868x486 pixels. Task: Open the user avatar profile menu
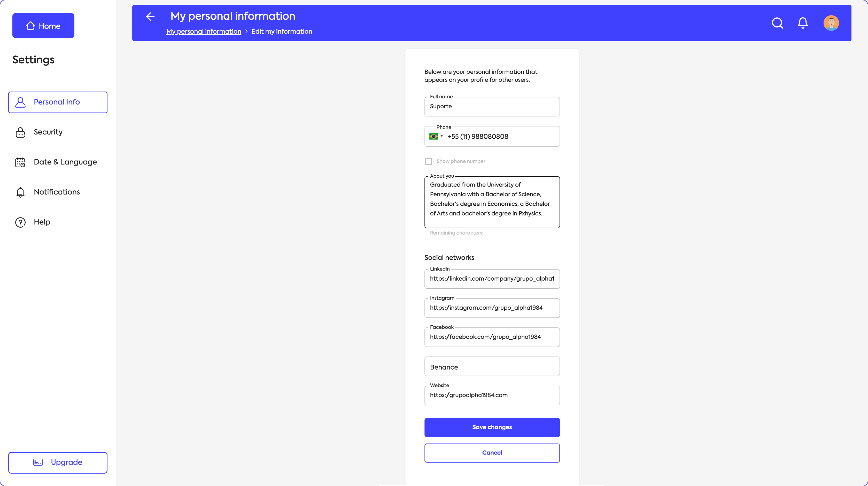click(x=831, y=23)
